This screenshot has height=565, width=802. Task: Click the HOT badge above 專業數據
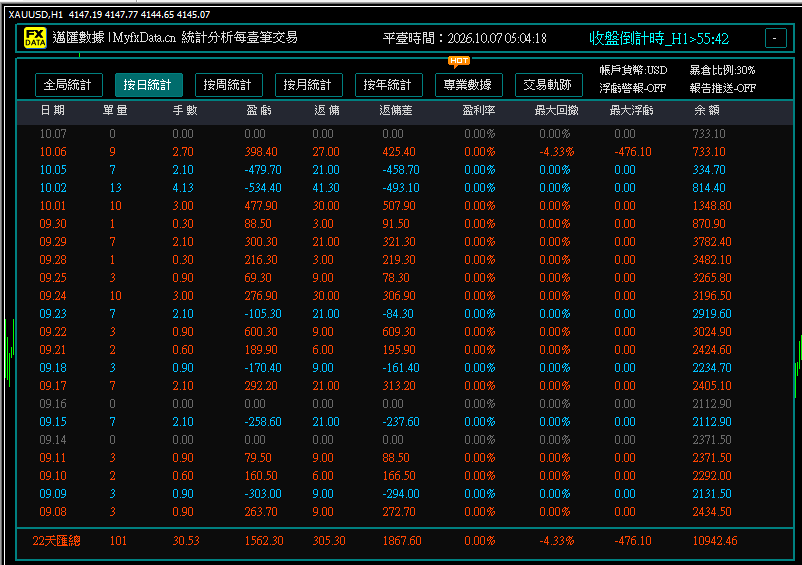[459, 61]
